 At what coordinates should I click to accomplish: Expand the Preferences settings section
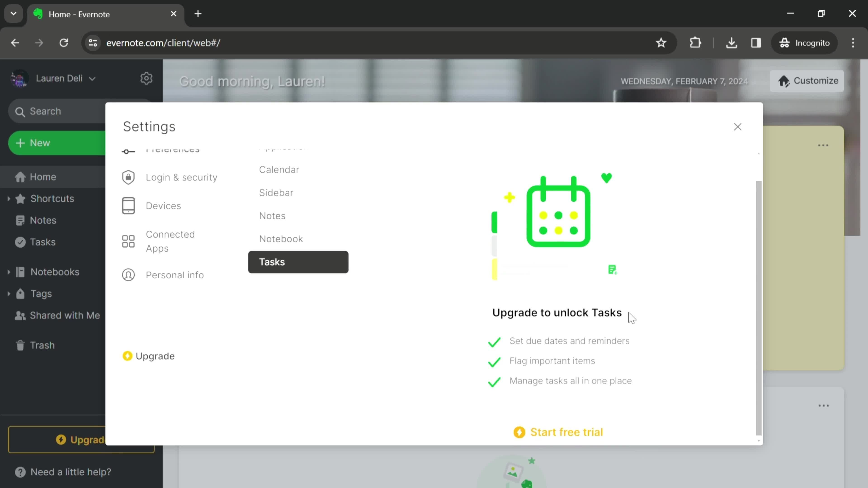(x=172, y=148)
